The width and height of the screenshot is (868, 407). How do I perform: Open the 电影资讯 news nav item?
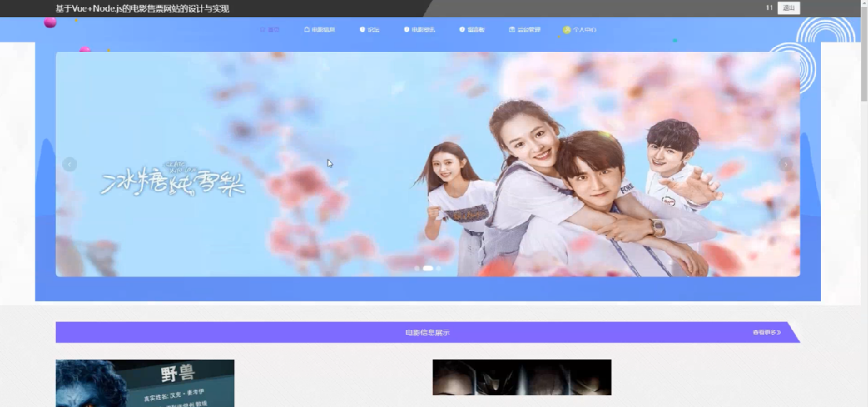419,30
